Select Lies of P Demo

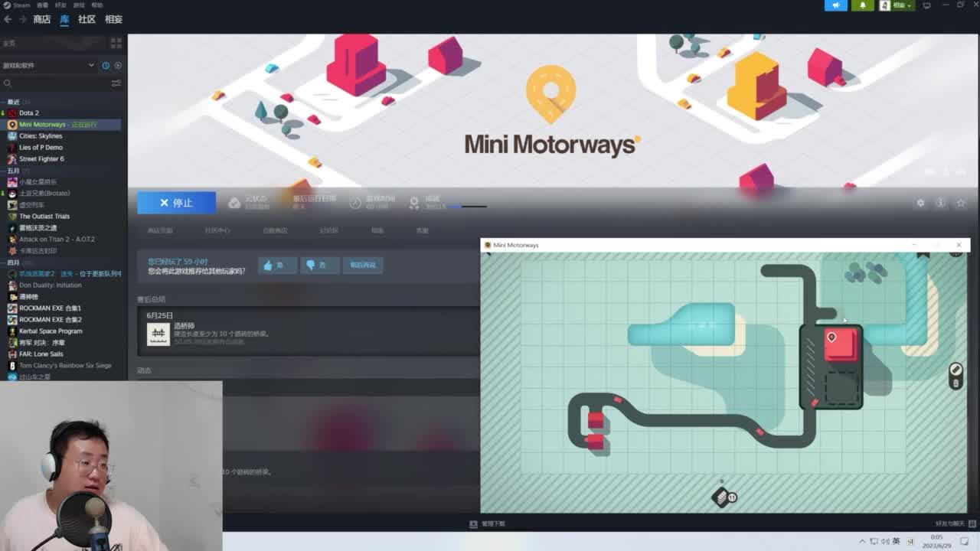tap(41, 148)
